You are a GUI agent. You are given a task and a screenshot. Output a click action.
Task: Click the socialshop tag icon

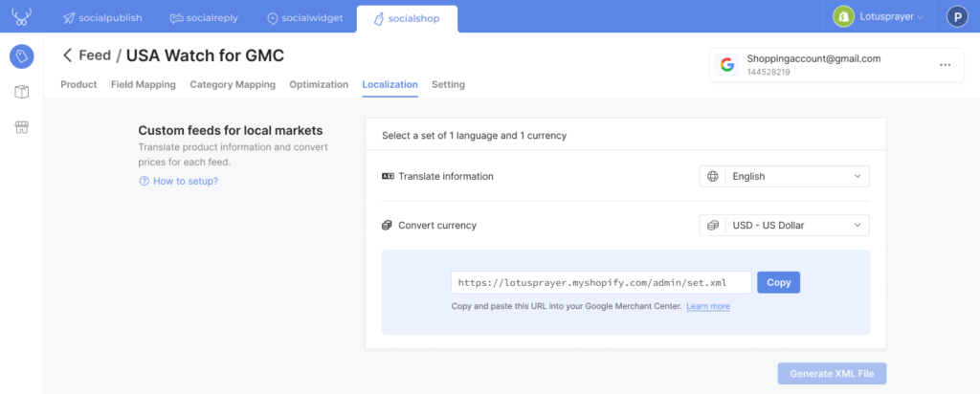click(378, 19)
